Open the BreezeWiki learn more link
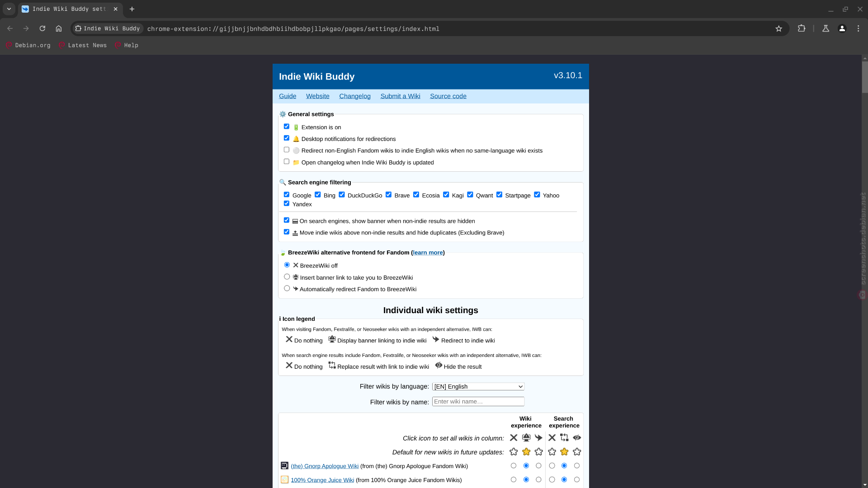Viewport: 868px width, 488px height. pos(428,253)
